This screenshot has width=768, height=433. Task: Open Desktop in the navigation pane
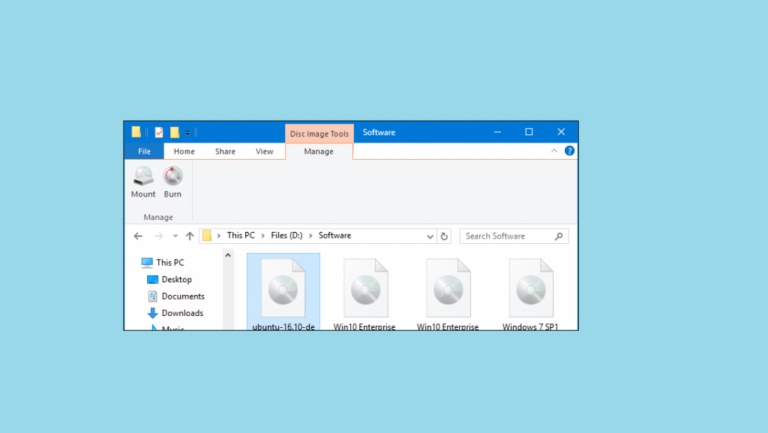click(169, 279)
